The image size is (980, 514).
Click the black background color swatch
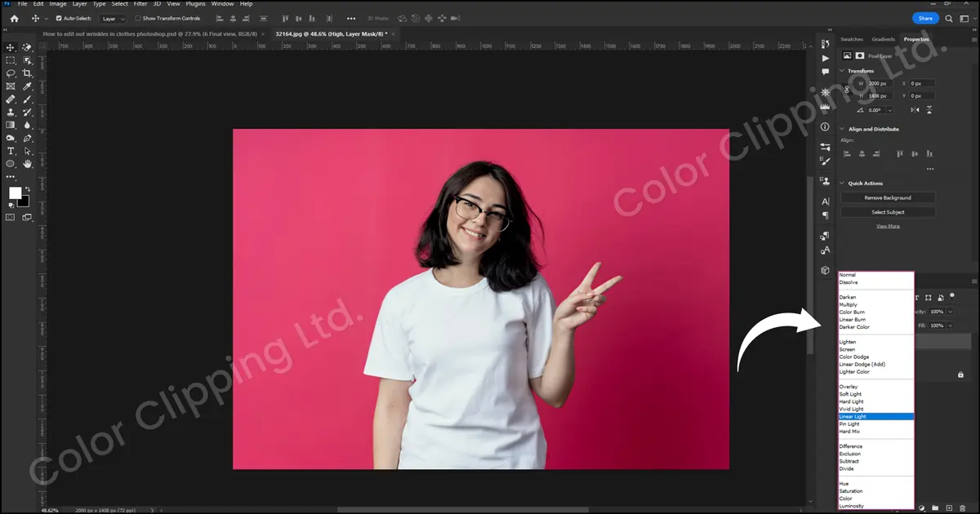coord(24,202)
